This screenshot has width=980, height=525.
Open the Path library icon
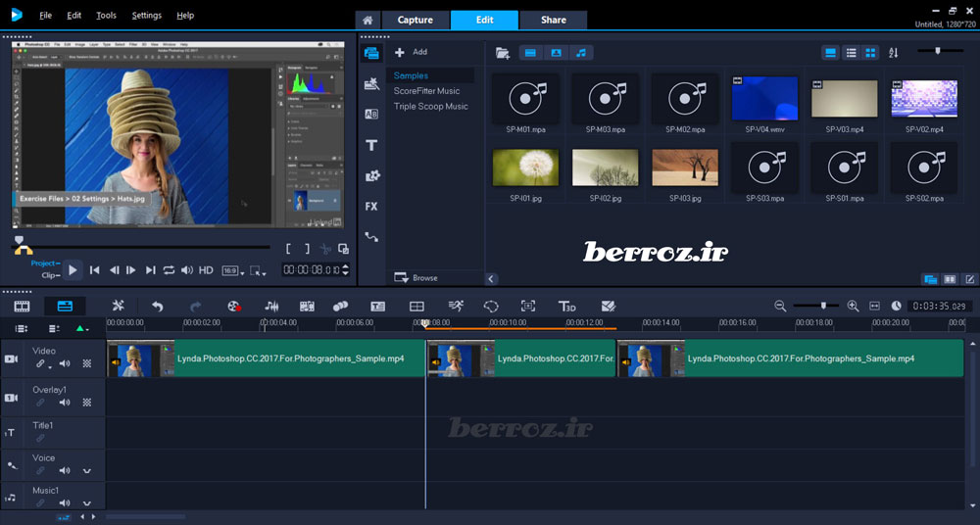tap(371, 237)
